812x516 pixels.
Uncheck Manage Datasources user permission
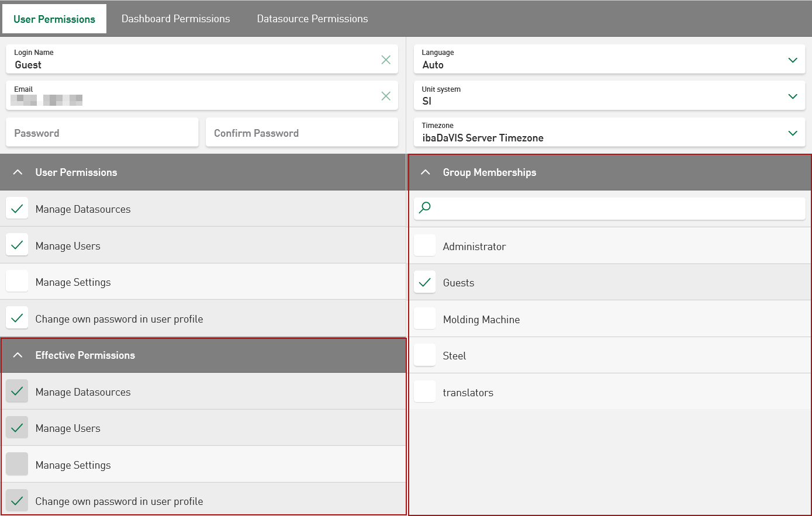[x=17, y=209]
